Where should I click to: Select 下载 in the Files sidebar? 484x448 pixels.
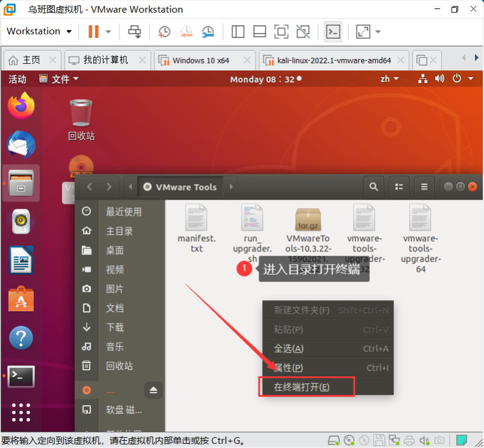pyautogui.click(x=121, y=327)
